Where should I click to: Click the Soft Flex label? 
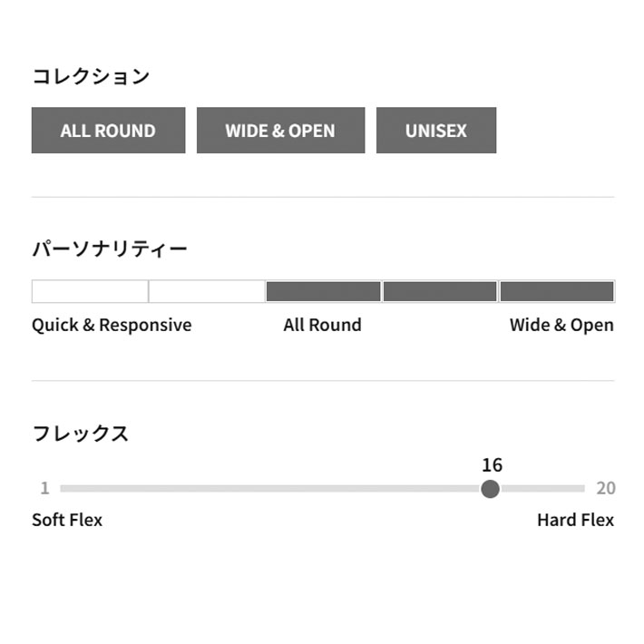[67, 520]
